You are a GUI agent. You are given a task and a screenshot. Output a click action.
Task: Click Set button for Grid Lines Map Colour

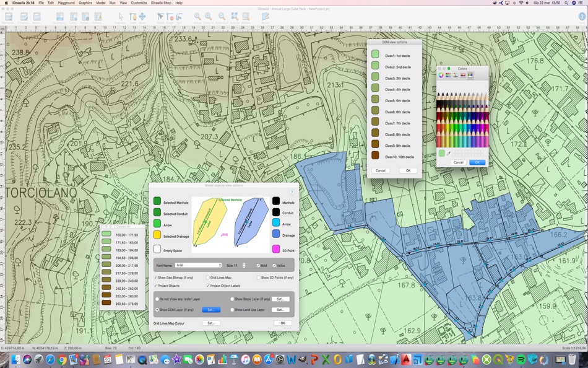210,323
